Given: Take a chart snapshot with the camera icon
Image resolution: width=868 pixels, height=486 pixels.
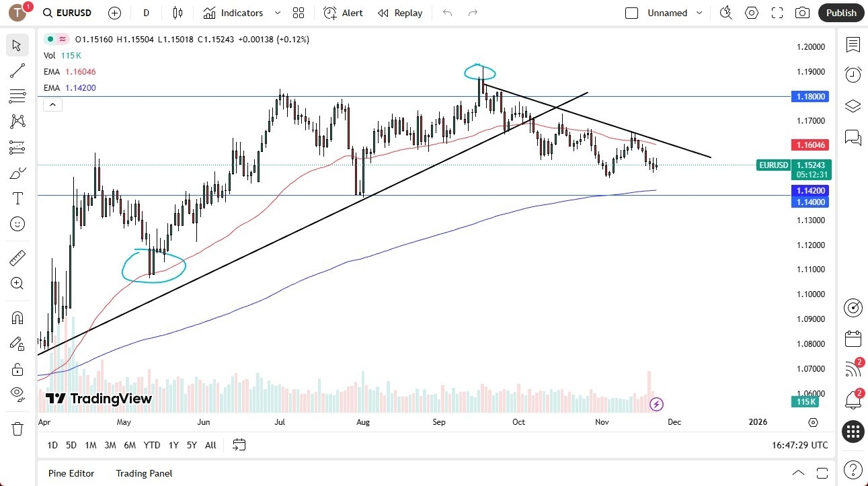Looking at the screenshot, I should (x=803, y=13).
